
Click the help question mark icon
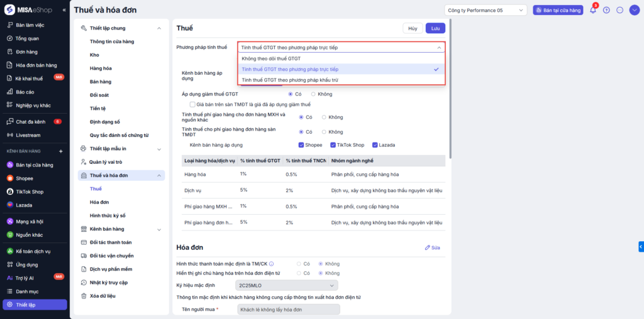606,10
